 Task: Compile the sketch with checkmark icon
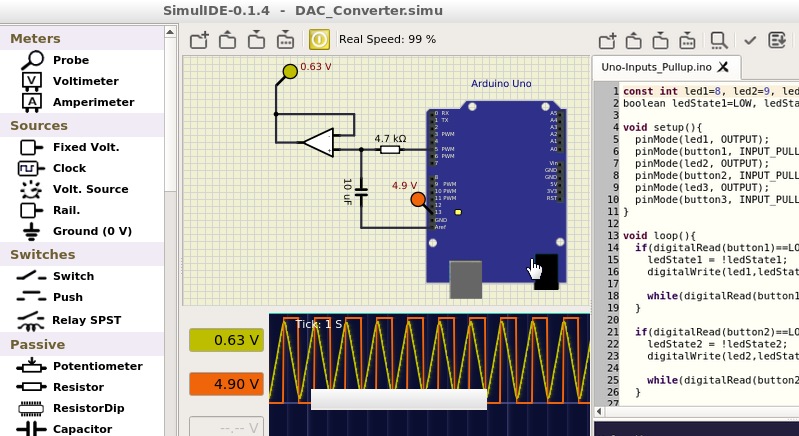pyautogui.click(x=750, y=40)
